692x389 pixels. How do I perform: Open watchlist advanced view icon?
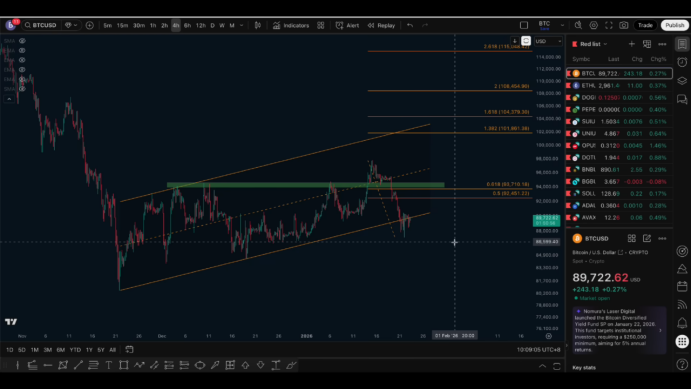pos(647,44)
